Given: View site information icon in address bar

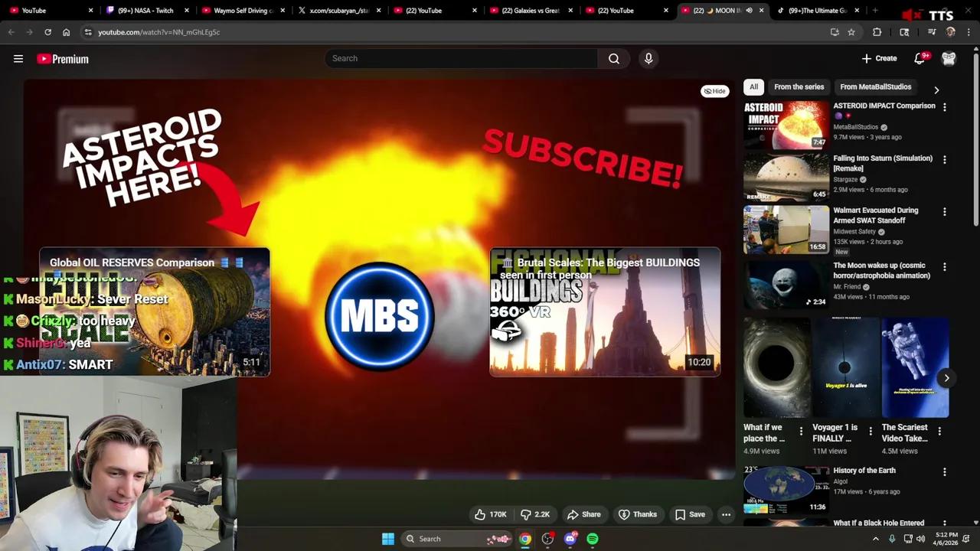Looking at the screenshot, I should click(x=88, y=32).
